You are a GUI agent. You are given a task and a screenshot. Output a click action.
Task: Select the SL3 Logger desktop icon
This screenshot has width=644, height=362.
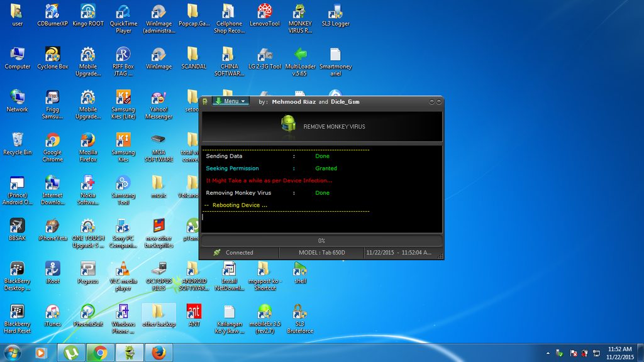[336, 15]
